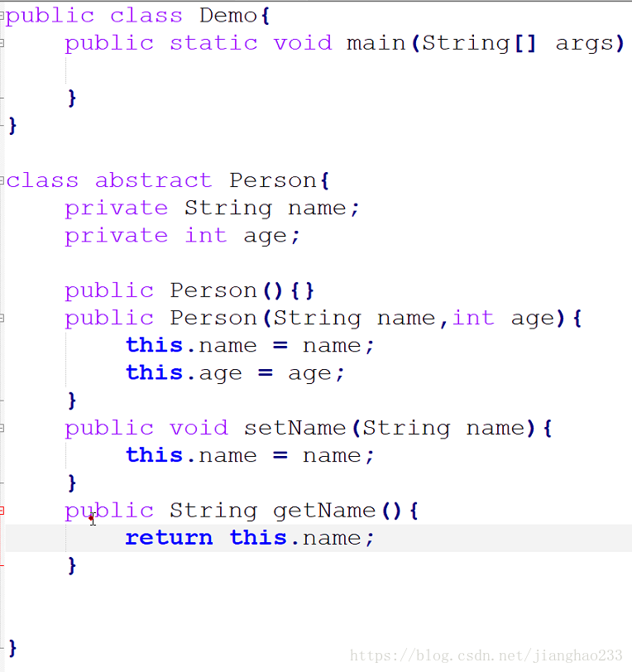The width and height of the screenshot is (632, 672).
Task: Click "class" keyword in public class Demo
Action: click(146, 16)
